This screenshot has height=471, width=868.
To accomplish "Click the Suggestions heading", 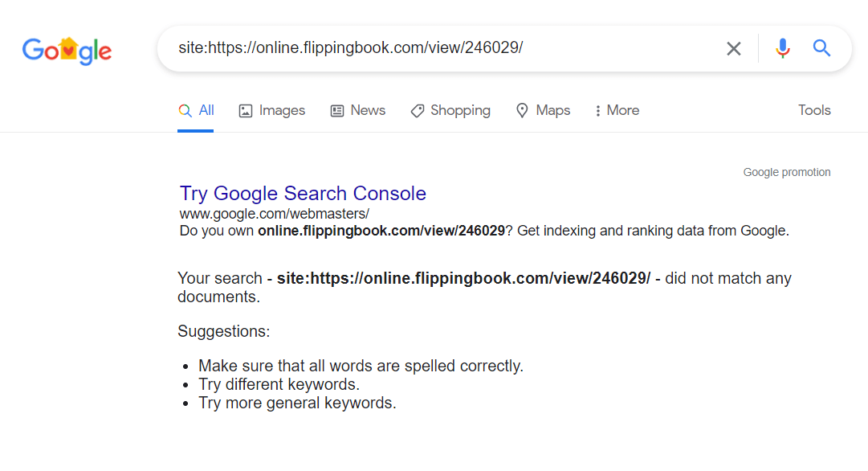I will point(224,331).
